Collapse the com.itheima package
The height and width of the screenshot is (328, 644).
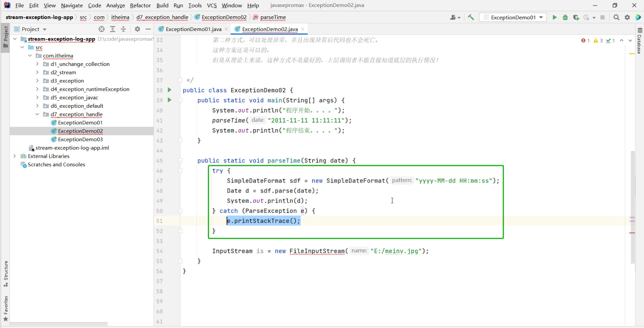30,56
